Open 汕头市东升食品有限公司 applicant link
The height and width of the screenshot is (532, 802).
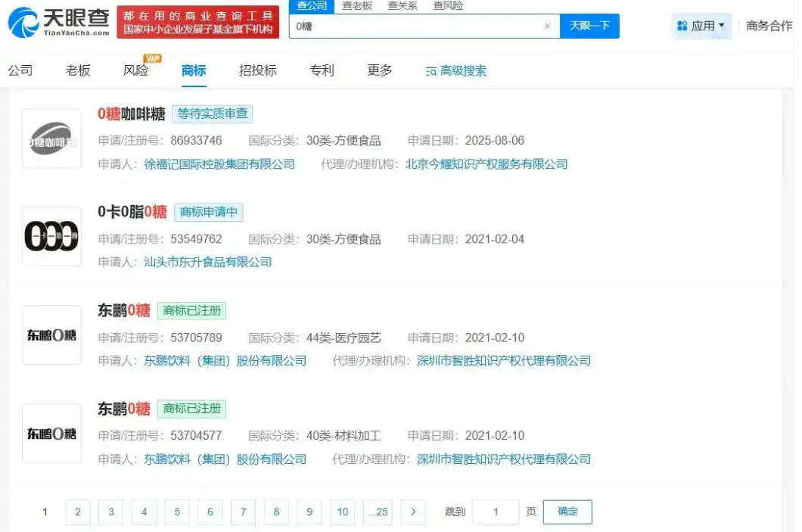(208, 263)
